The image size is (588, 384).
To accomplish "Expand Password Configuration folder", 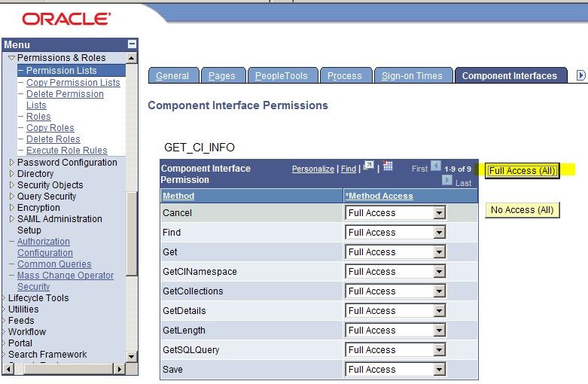I will (11, 163).
